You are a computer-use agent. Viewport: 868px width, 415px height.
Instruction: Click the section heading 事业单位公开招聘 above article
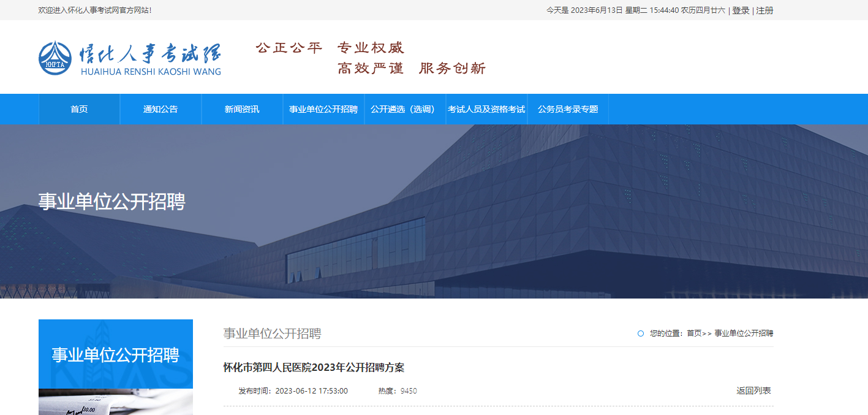point(272,333)
